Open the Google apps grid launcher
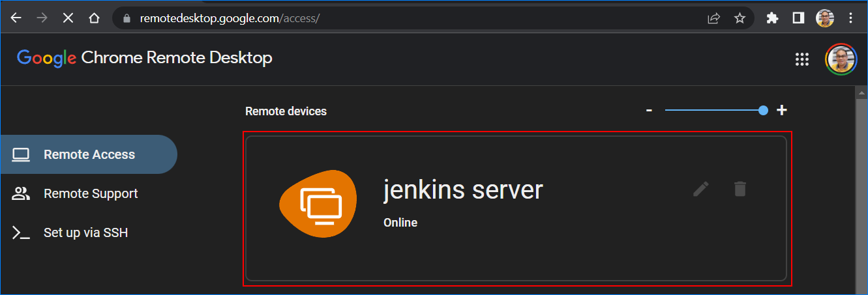Image resolution: width=868 pixels, height=295 pixels. (x=801, y=59)
